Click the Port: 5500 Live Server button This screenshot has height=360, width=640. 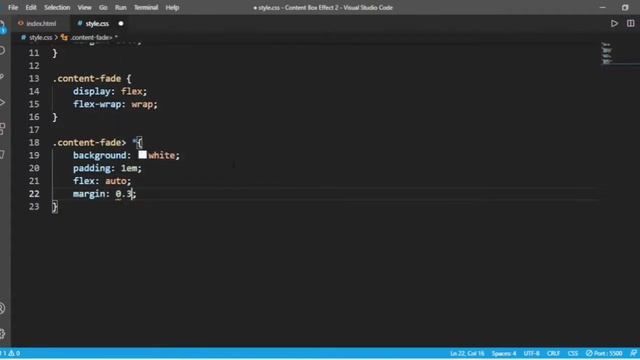tap(604, 353)
